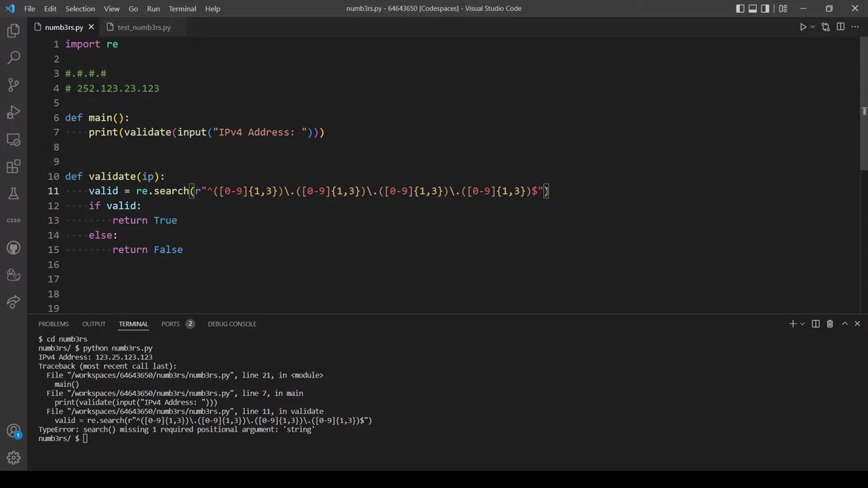Screen dimensions: 868x488
Task: Open the Run menu
Action: tap(153, 9)
